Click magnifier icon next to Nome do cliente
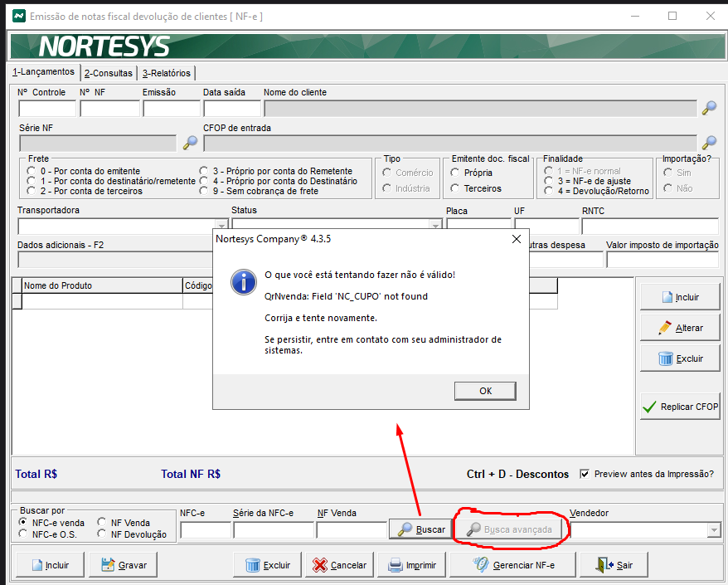The width and height of the screenshot is (728, 585). pos(709,108)
